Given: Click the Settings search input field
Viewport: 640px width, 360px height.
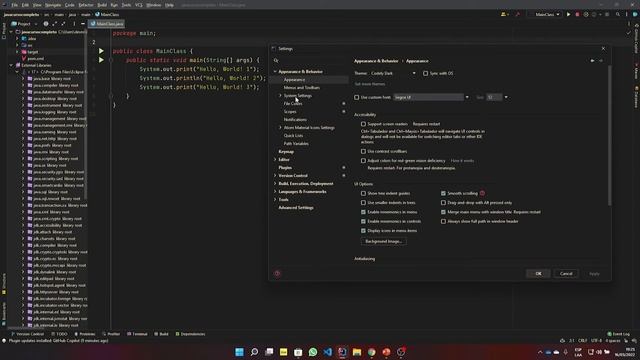Looking at the screenshot, I should [x=312, y=60].
